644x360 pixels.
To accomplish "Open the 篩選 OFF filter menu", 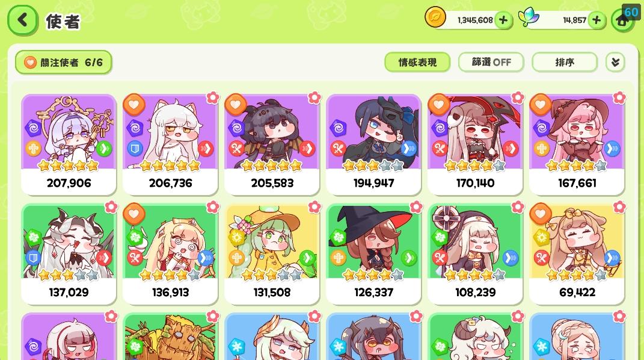I will click(491, 63).
